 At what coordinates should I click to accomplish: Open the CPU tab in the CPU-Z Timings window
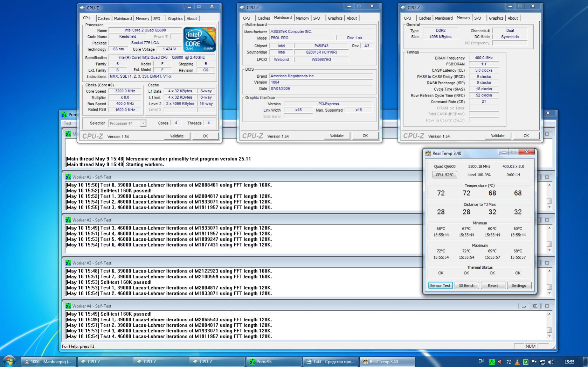tap(408, 18)
